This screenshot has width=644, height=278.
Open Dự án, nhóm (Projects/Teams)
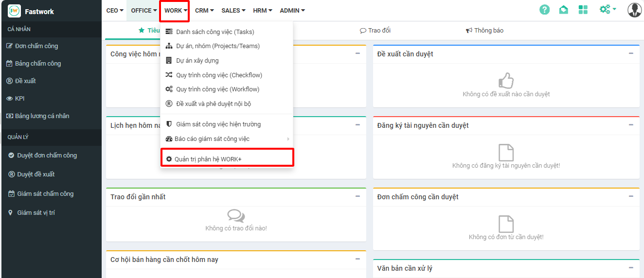click(x=217, y=46)
